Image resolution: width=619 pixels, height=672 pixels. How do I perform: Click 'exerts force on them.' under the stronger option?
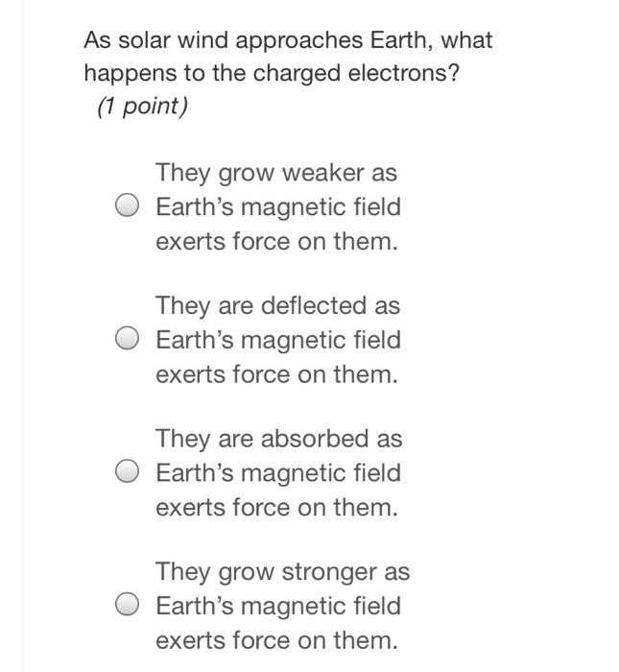(x=276, y=640)
